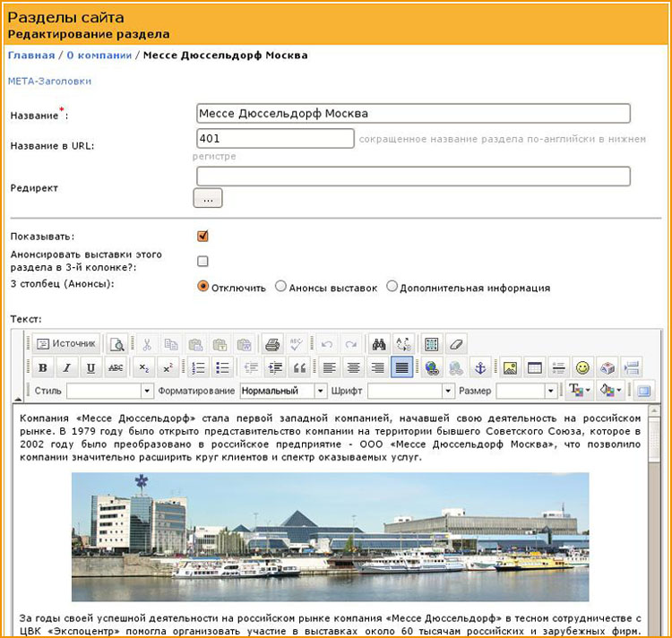Click the Источник (Source) button
The height and width of the screenshot is (638, 672).
pyautogui.click(x=65, y=343)
